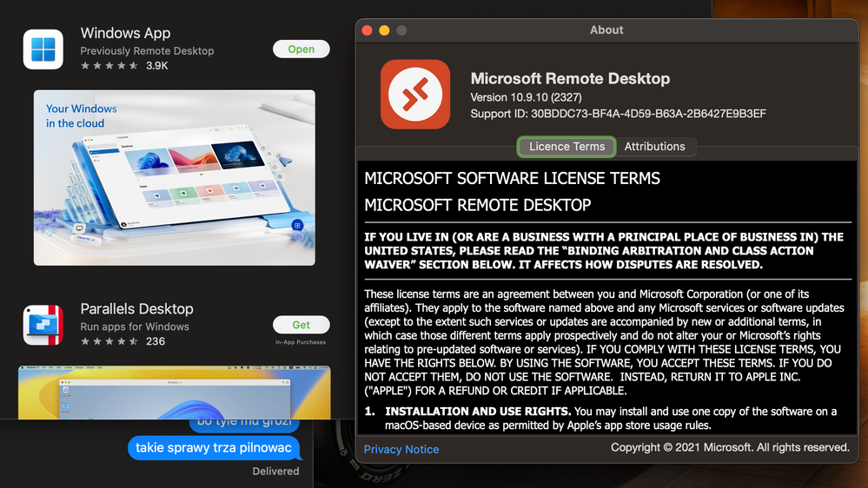Close the About window
Screen dimensions: 868x488
[367, 30]
